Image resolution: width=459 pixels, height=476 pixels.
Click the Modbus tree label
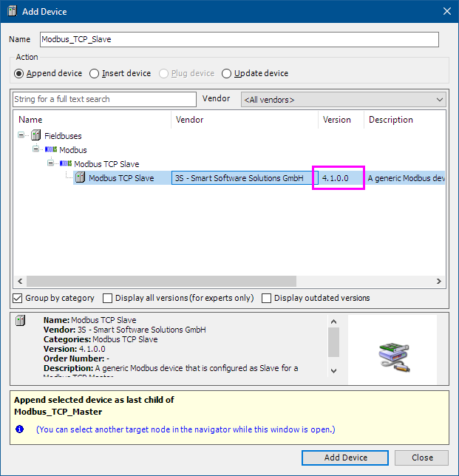pos(73,150)
